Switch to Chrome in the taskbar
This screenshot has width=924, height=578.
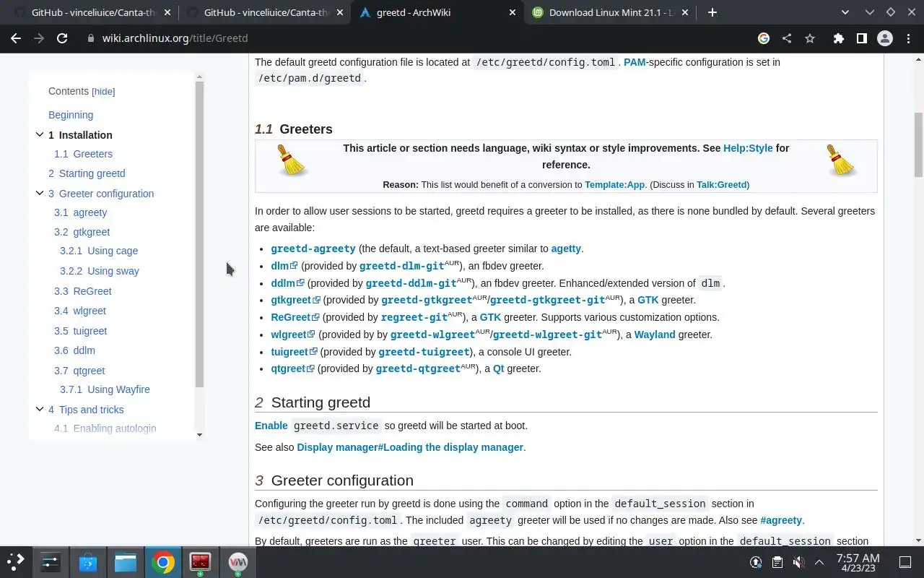(x=163, y=561)
